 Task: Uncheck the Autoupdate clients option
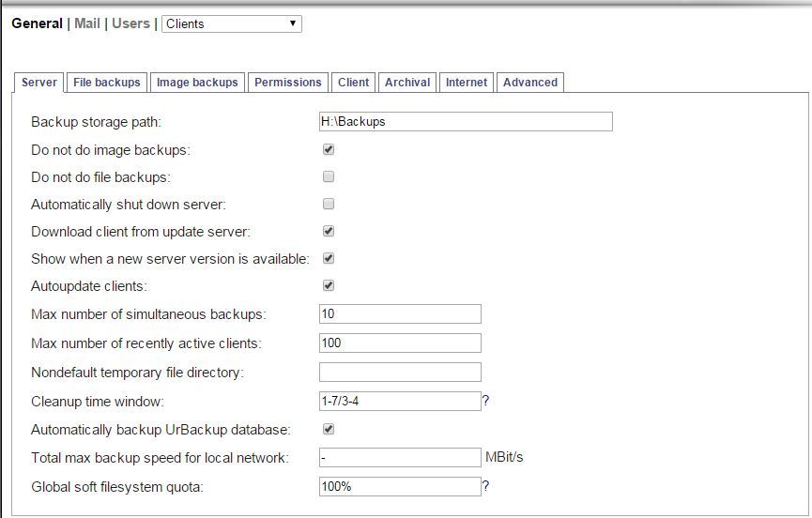pos(329,285)
